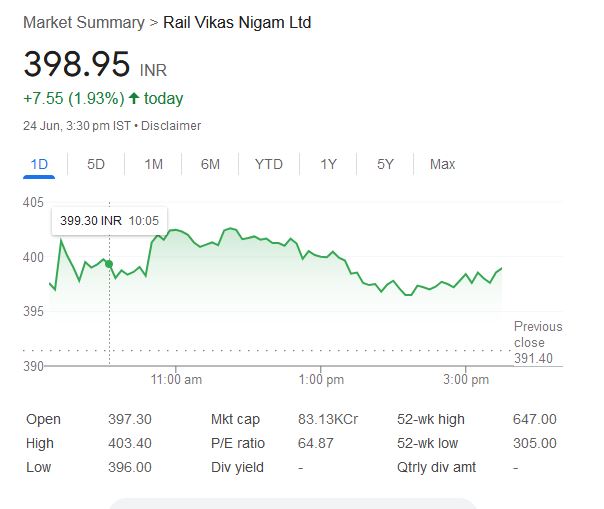Image resolution: width=604 pixels, height=509 pixels.
Task: Open the 1M chart range
Action: 153,164
